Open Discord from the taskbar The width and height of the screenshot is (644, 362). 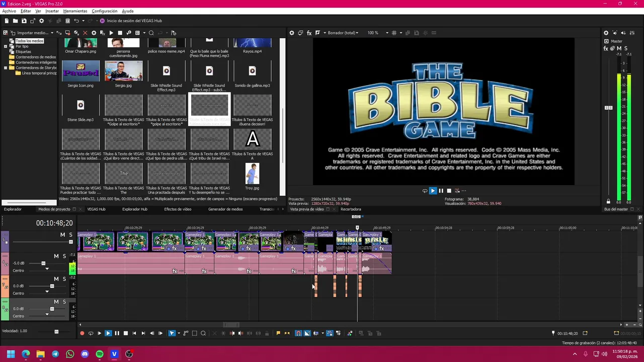point(85,354)
